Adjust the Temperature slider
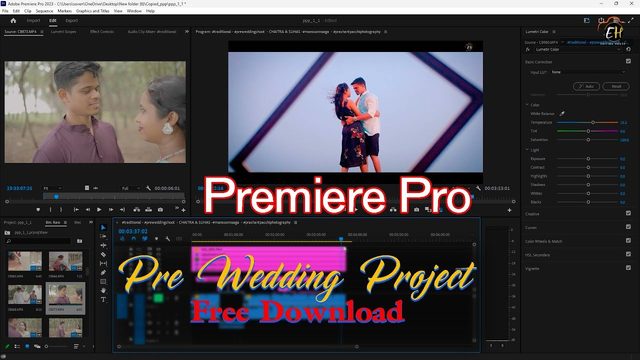The image size is (640, 360). pyautogui.click(x=588, y=122)
